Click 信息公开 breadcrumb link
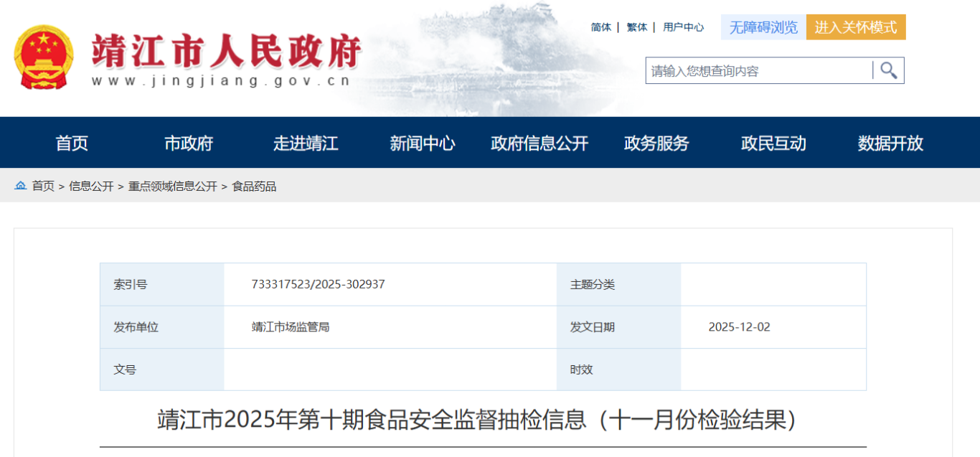The height and width of the screenshot is (457, 980). (x=91, y=186)
